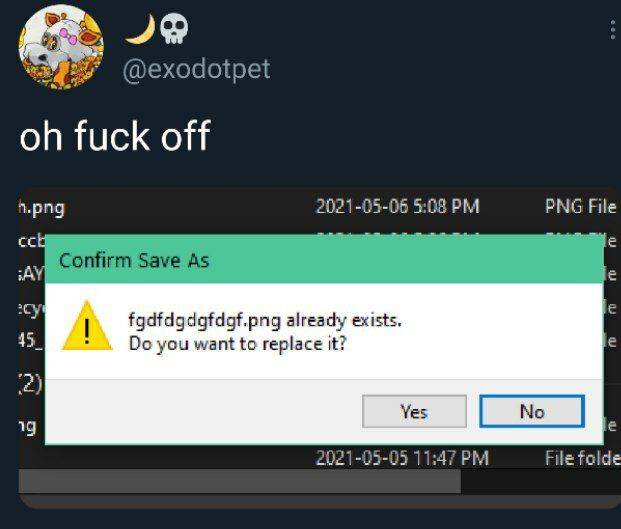Click the PNG File type label

[x=581, y=206]
